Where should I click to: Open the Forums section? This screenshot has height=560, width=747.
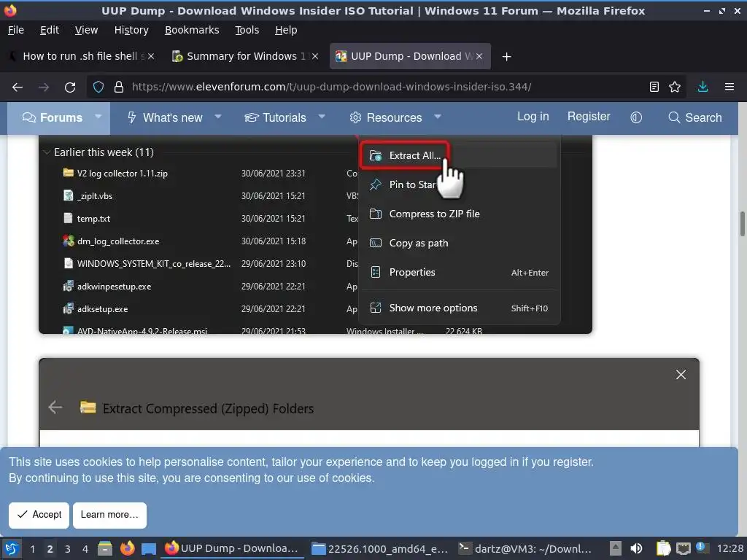pos(52,117)
